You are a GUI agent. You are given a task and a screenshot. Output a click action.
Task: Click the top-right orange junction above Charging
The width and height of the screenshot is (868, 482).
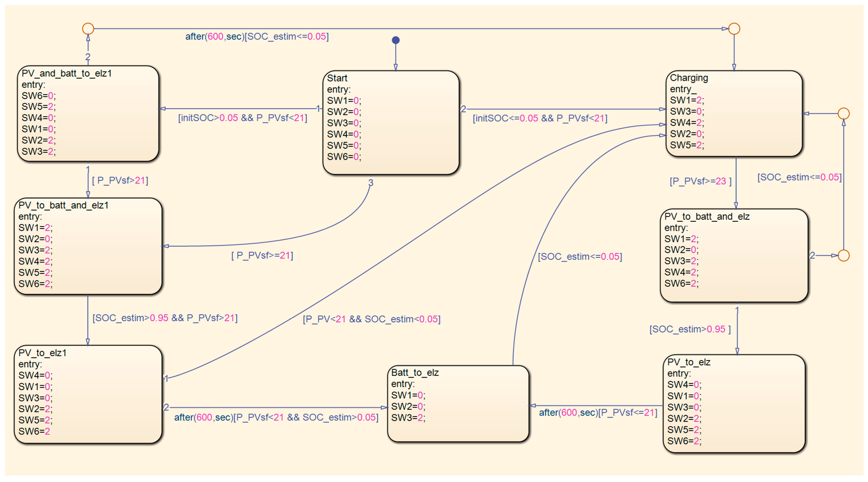pyautogui.click(x=734, y=29)
